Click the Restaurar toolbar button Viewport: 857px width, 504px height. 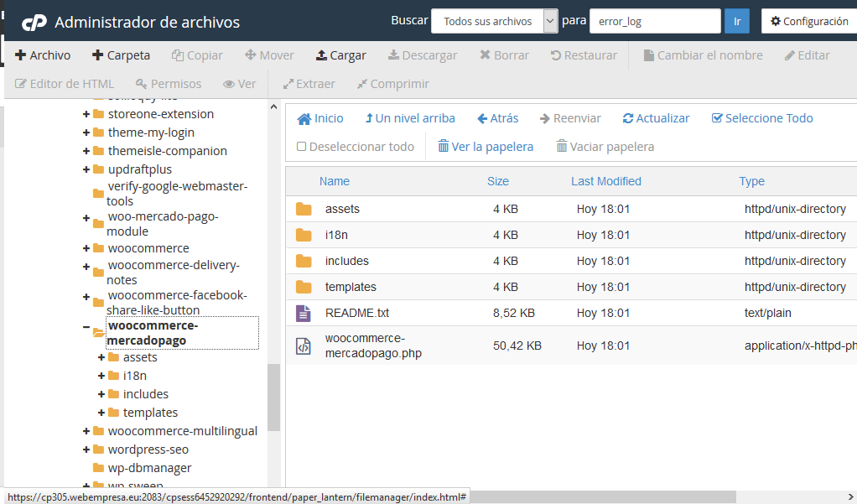(583, 55)
